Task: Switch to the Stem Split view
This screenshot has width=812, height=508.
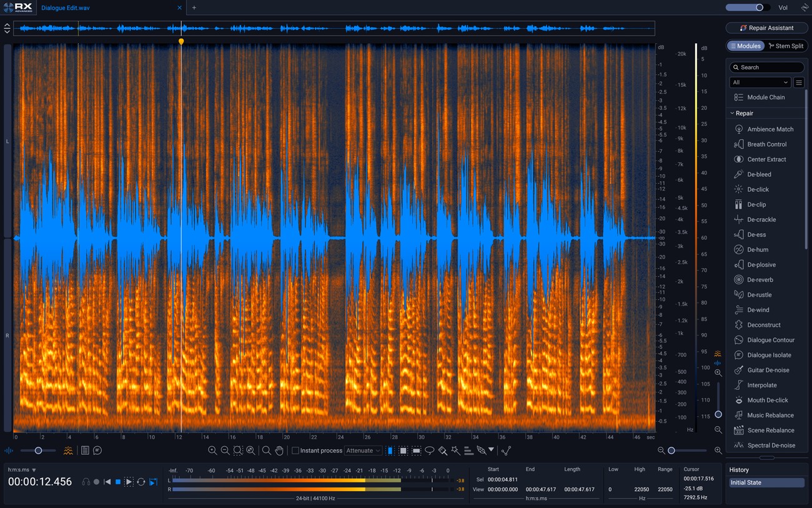Action: click(786, 46)
